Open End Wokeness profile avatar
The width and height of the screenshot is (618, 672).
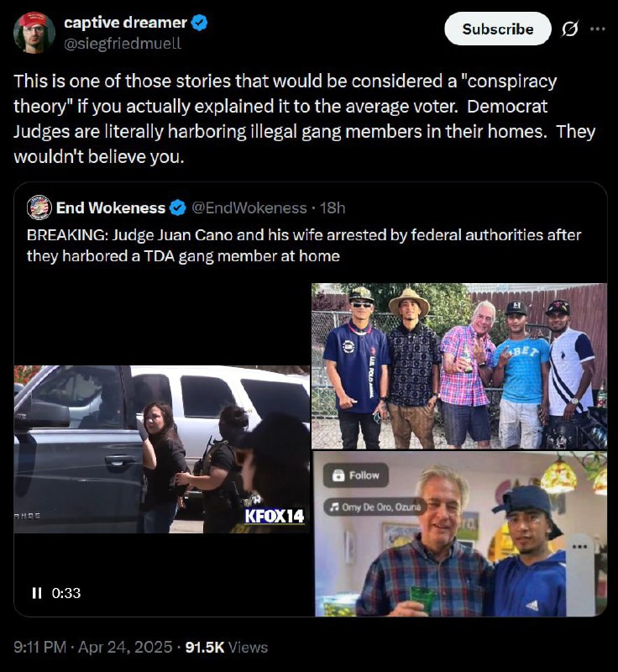click(39, 207)
